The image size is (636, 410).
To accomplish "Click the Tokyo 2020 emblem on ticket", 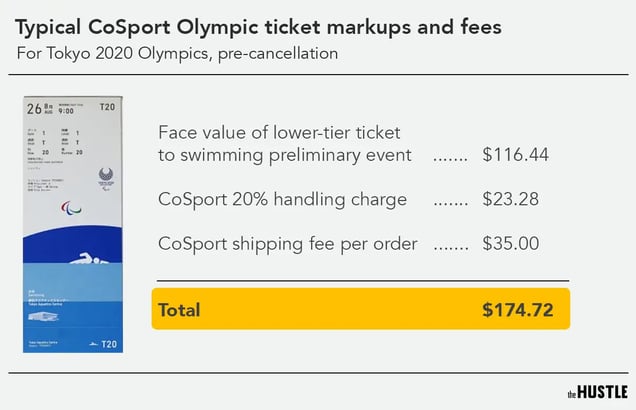I will pos(106,177).
